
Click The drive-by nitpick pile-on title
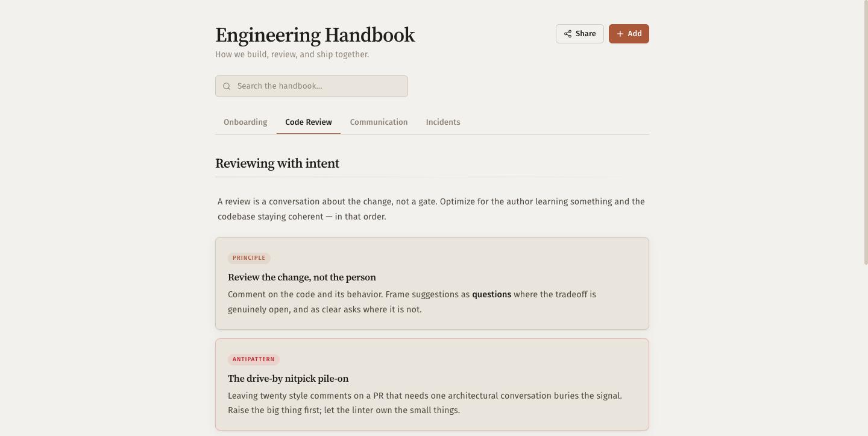pyautogui.click(x=288, y=379)
